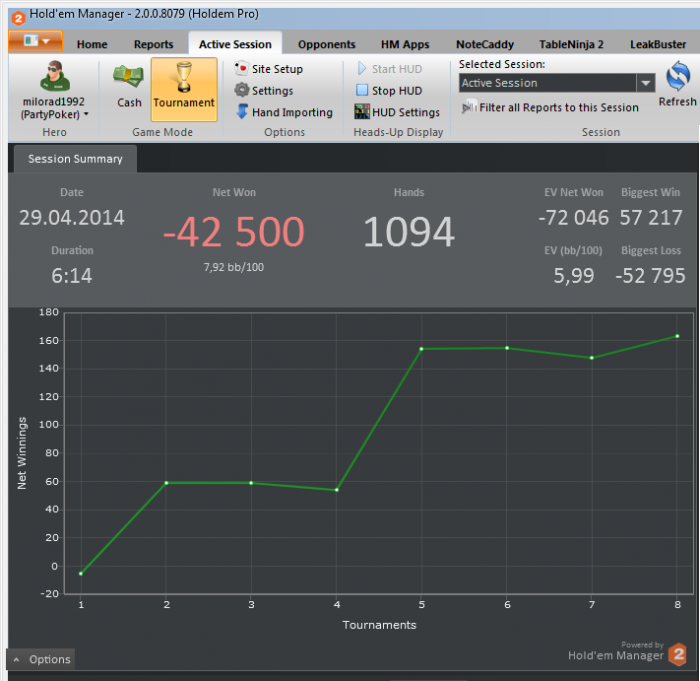Select the Session Summary tab
The width and height of the screenshot is (700, 681).
click(x=75, y=159)
